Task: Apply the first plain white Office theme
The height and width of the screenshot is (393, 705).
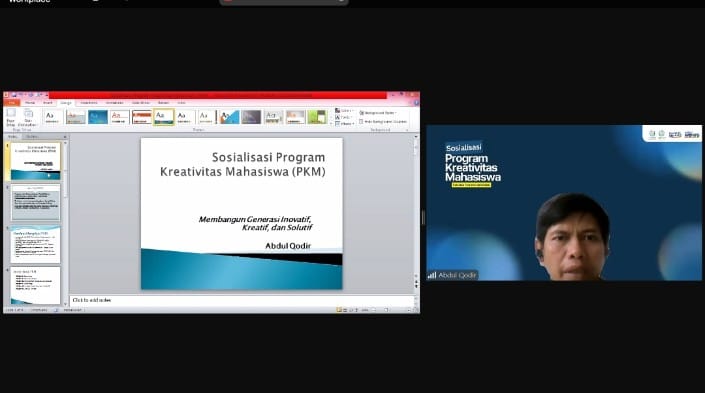Action: point(54,117)
